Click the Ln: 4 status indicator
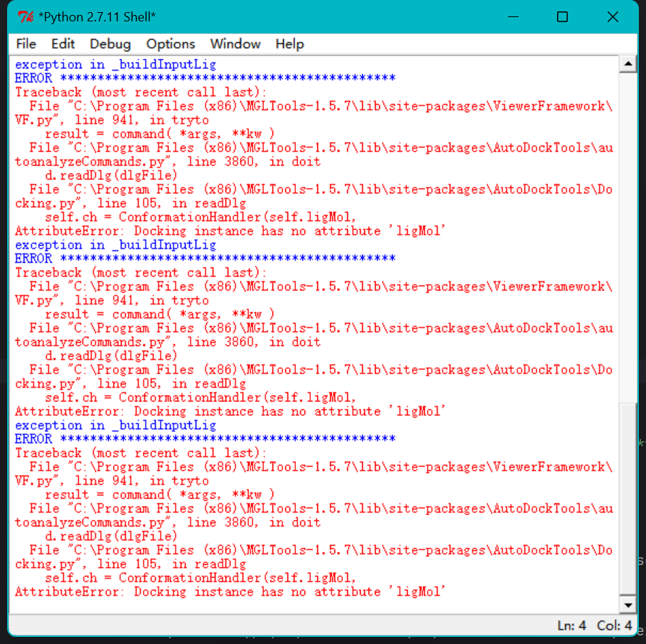This screenshot has width=646, height=644. point(571,625)
